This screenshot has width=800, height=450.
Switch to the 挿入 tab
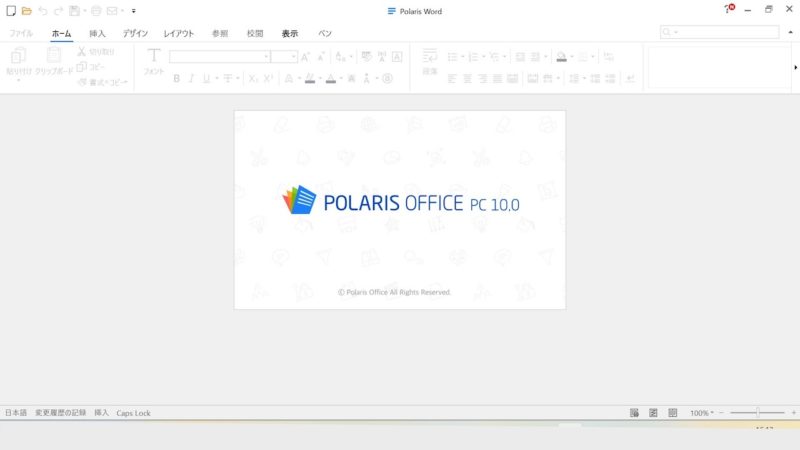tap(97, 33)
